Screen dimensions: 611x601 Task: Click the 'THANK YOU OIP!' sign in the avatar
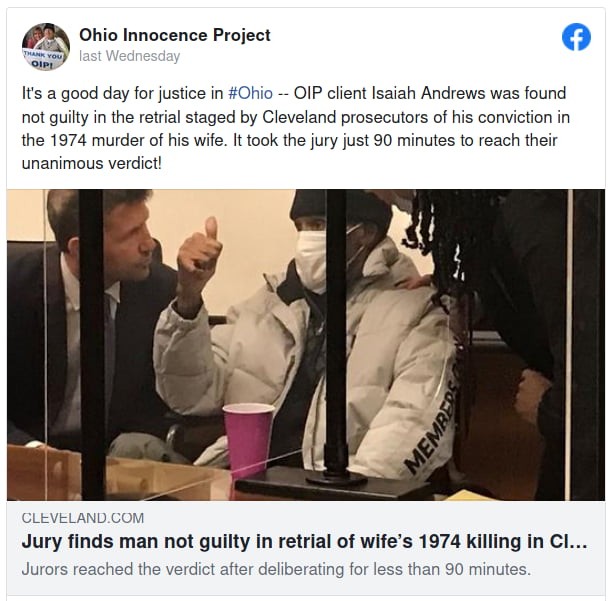pos(43,59)
